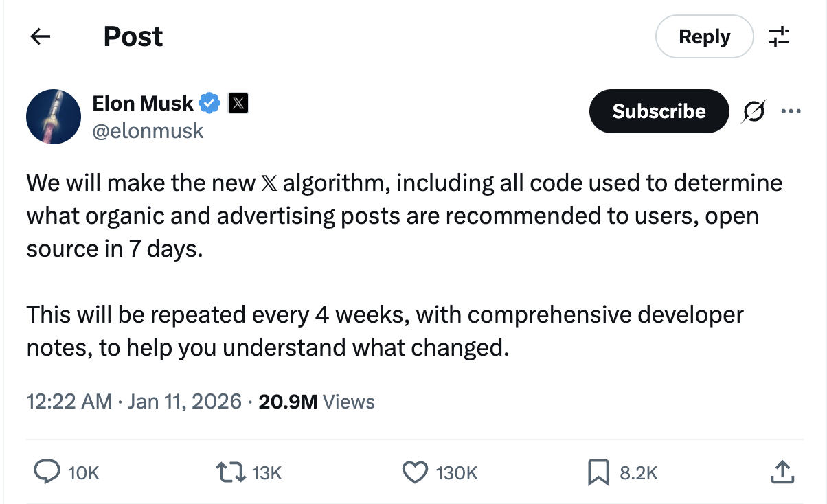Click the Elon Musk display name
This screenshot has width=827, height=504.
coord(143,104)
